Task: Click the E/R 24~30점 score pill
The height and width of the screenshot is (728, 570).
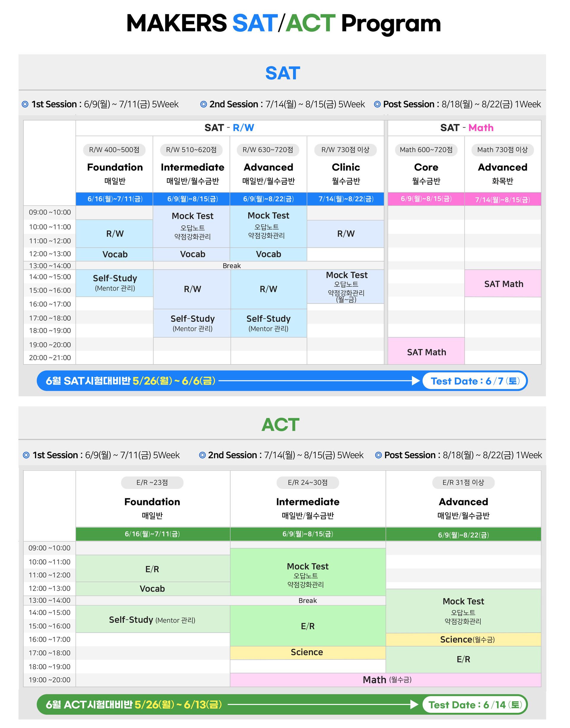Action: 308,483
